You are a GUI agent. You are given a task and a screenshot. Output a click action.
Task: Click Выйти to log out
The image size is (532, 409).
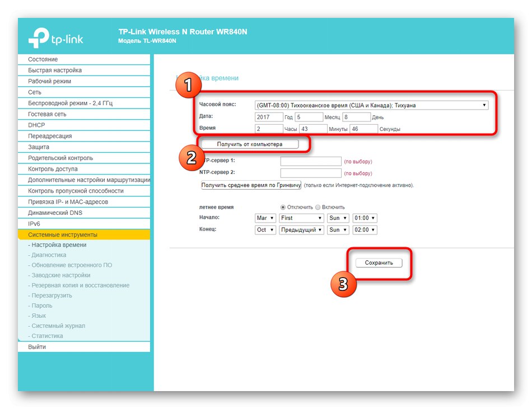pyautogui.click(x=84, y=347)
